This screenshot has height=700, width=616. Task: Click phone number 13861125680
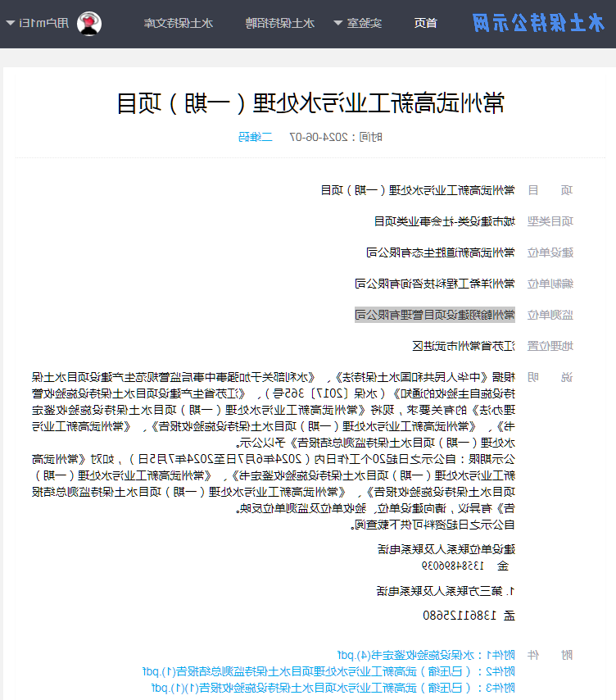(x=460, y=616)
